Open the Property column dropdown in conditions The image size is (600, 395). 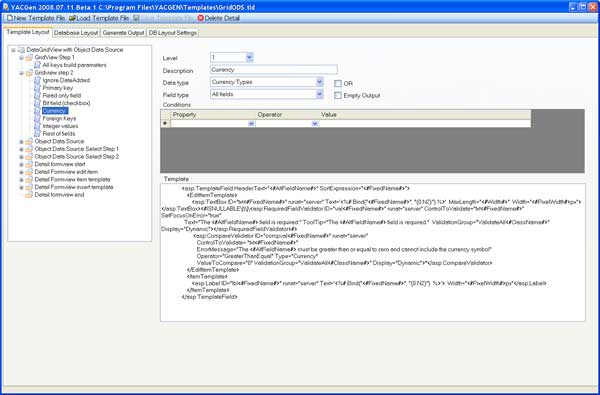tap(251, 124)
